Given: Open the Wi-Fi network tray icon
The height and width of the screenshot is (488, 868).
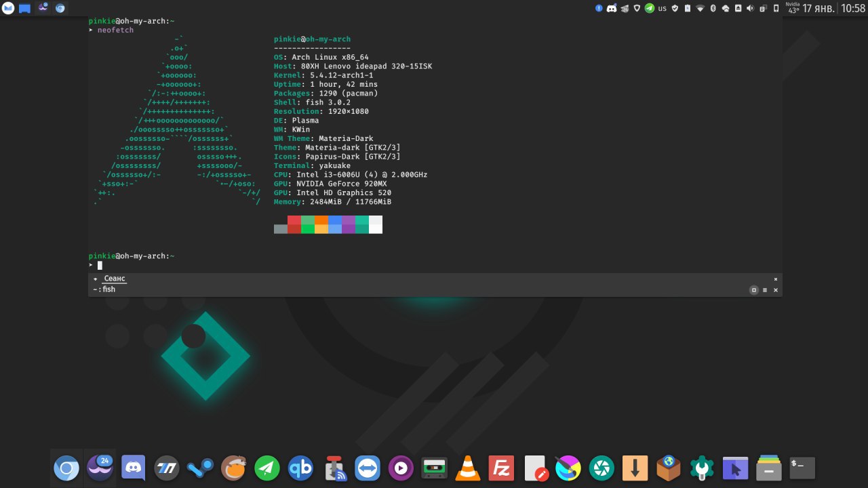Looking at the screenshot, I should (x=701, y=8).
